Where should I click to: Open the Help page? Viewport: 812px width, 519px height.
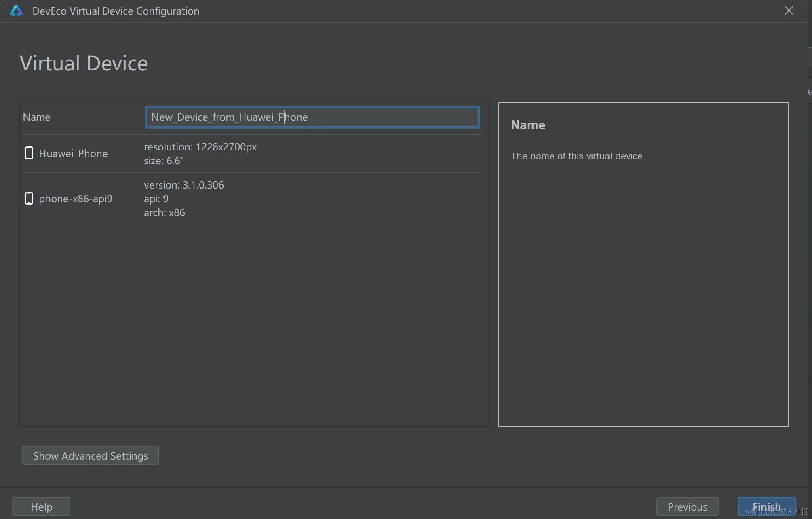41,506
